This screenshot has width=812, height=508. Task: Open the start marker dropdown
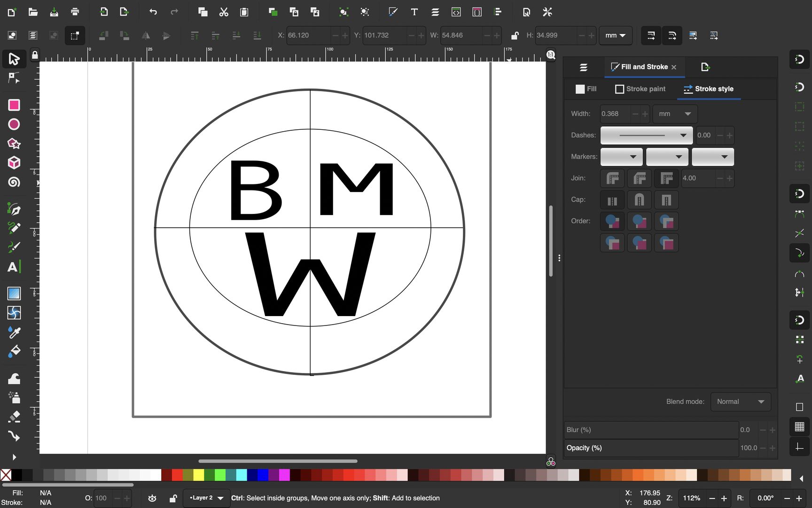(621, 157)
